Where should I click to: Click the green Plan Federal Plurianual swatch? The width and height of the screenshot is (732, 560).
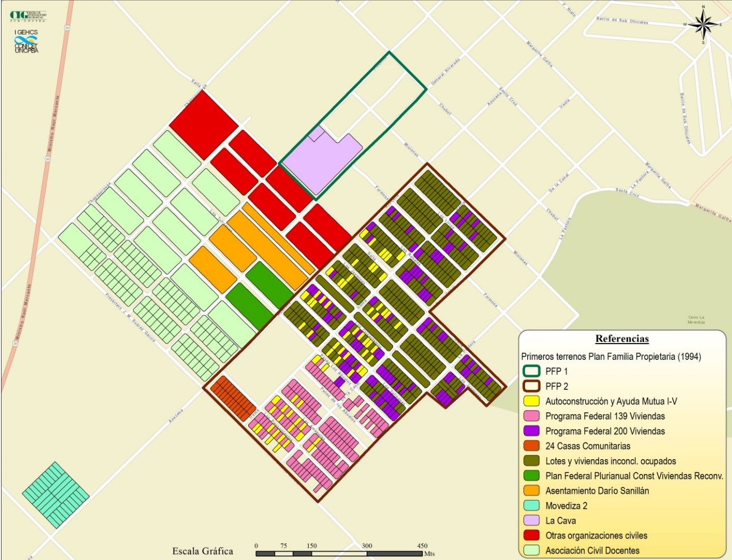531,476
